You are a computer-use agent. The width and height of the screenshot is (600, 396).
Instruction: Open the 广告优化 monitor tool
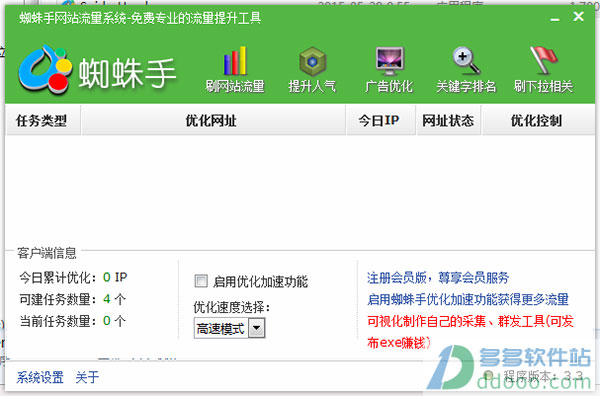389,70
